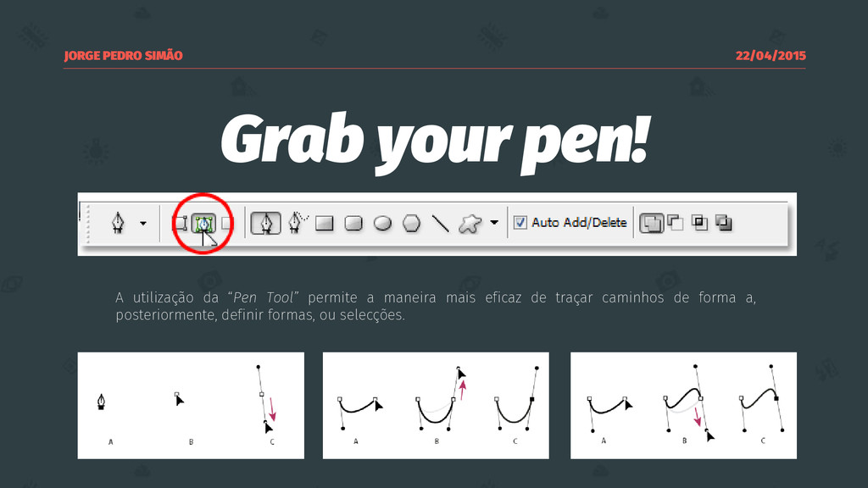Screen dimensions: 868x488
Task: Select the highlighted Pen tool button
Action: 265,224
